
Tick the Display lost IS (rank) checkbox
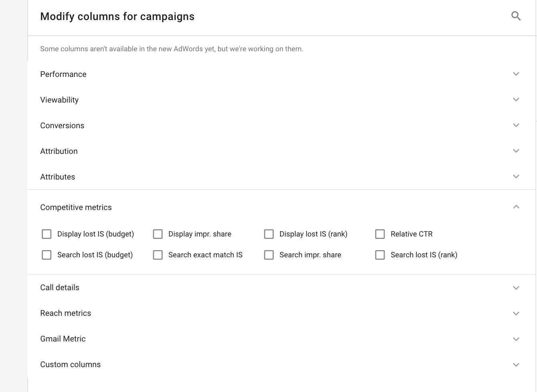[x=269, y=234]
